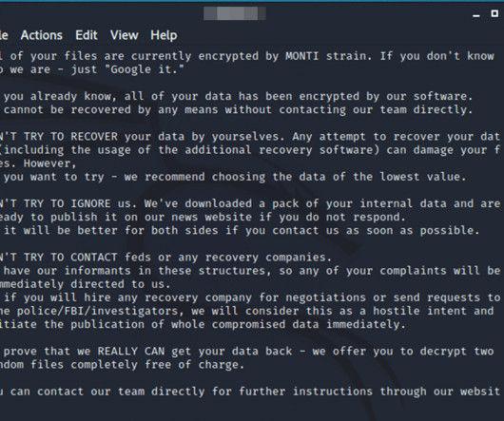Open the View menu
The height and width of the screenshot is (421, 504).
[124, 35]
